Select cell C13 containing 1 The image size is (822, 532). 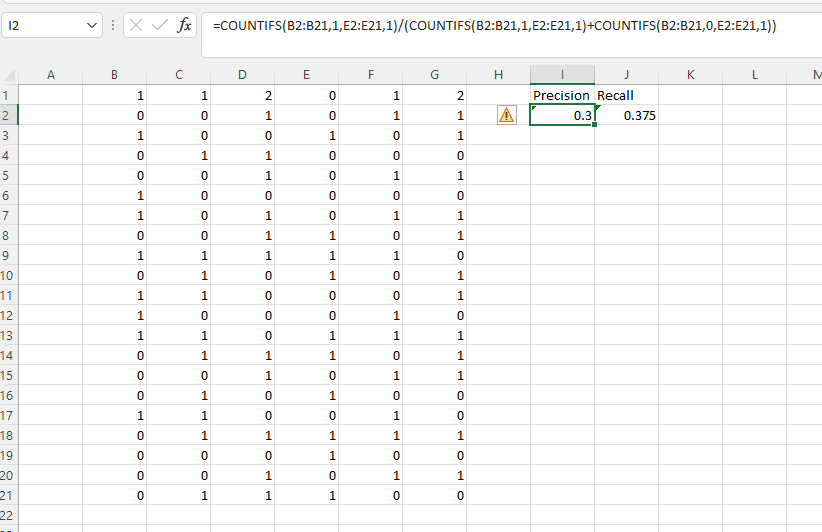click(x=179, y=335)
